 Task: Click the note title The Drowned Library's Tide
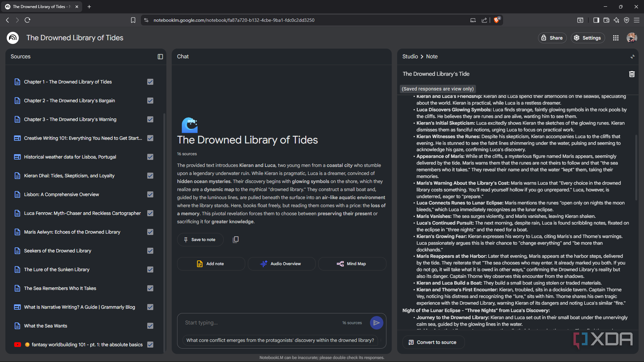click(x=436, y=74)
